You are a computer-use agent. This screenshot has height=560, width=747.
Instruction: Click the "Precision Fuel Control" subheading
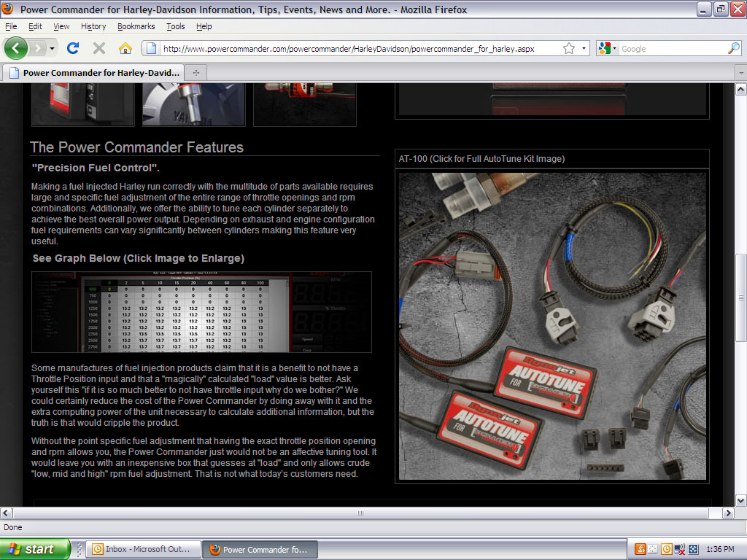point(96,168)
